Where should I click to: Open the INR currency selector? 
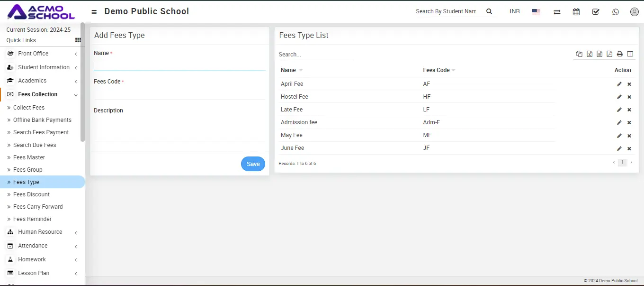click(x=515, y=11)
